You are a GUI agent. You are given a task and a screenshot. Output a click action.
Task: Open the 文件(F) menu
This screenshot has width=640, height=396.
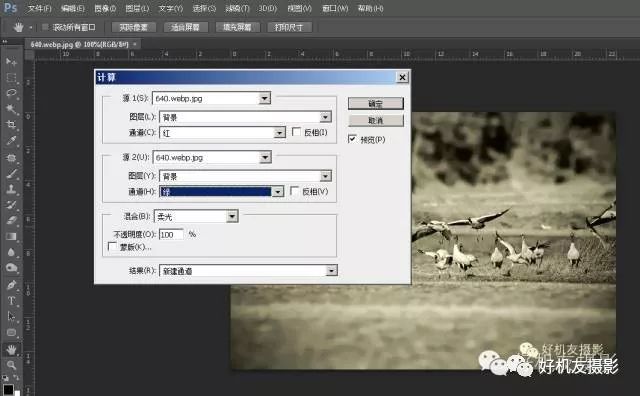click(x=40, y=8)
